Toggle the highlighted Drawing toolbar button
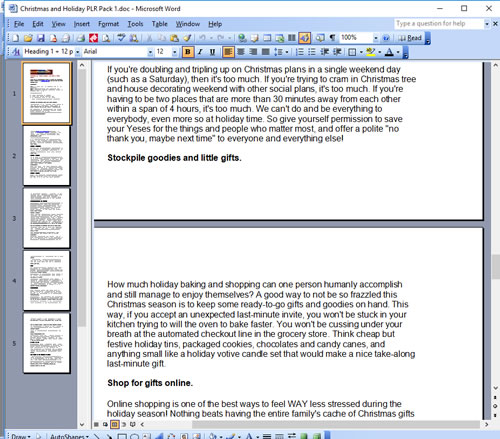Image resolution: width=500 pixels, height=439 pixels. (x=304, y=38)
